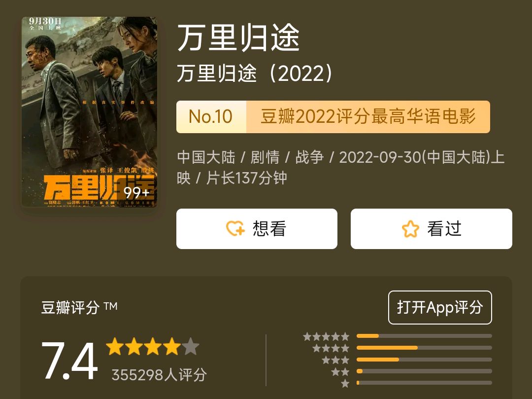Mark the movie as 想看
Viewport: 532px width, 399px height.
pyautogui.click(x=257, y=228)
